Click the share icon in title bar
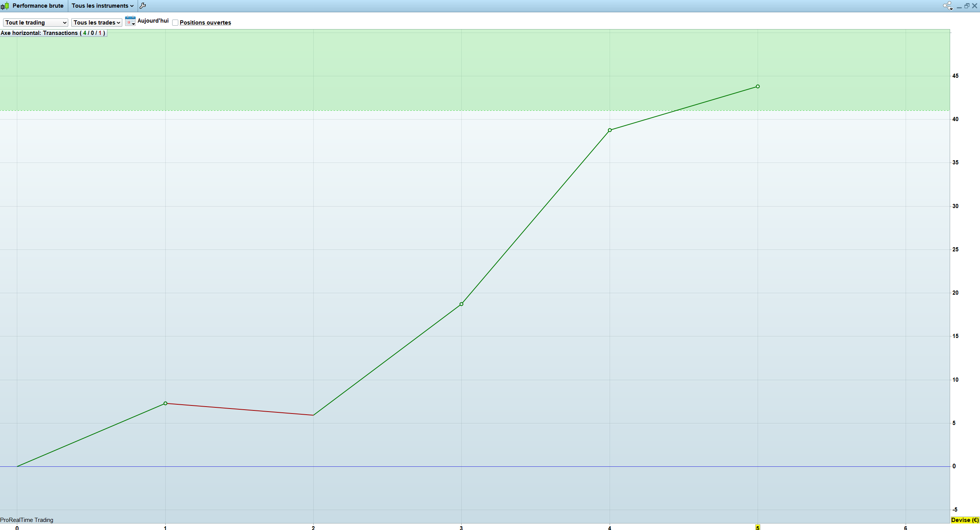Screen dimensions: 980x530 pyautogui.click(x=947, y=6)
